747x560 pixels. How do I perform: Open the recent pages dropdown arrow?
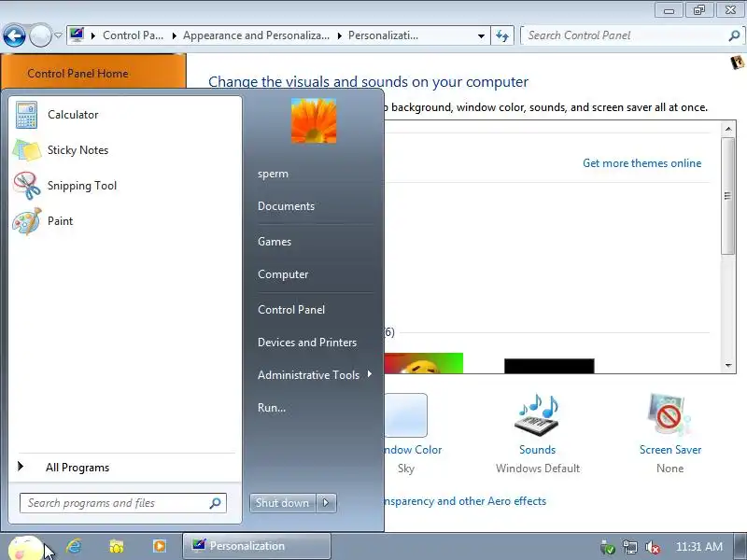(58, 35)
